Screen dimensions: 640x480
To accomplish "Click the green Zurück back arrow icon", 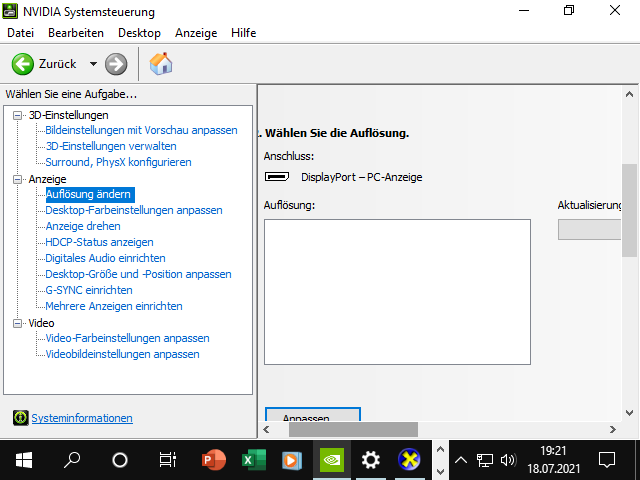I will tap(22, 64).
